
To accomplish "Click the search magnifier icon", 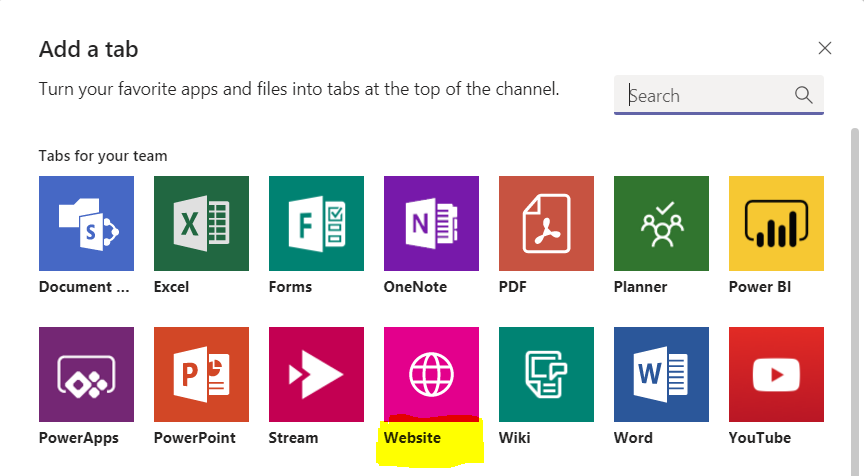I will click(803, 95).
